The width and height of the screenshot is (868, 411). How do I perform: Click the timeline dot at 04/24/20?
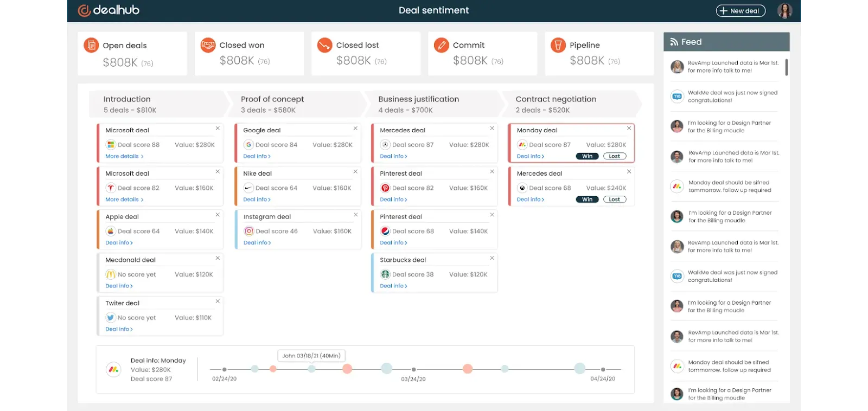point(603,369)
